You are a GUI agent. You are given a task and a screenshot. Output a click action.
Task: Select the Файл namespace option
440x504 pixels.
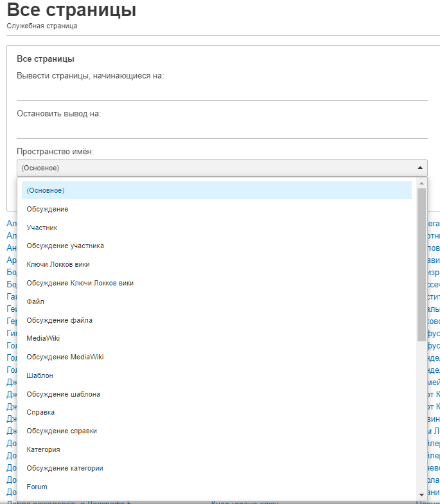[216, 301]
